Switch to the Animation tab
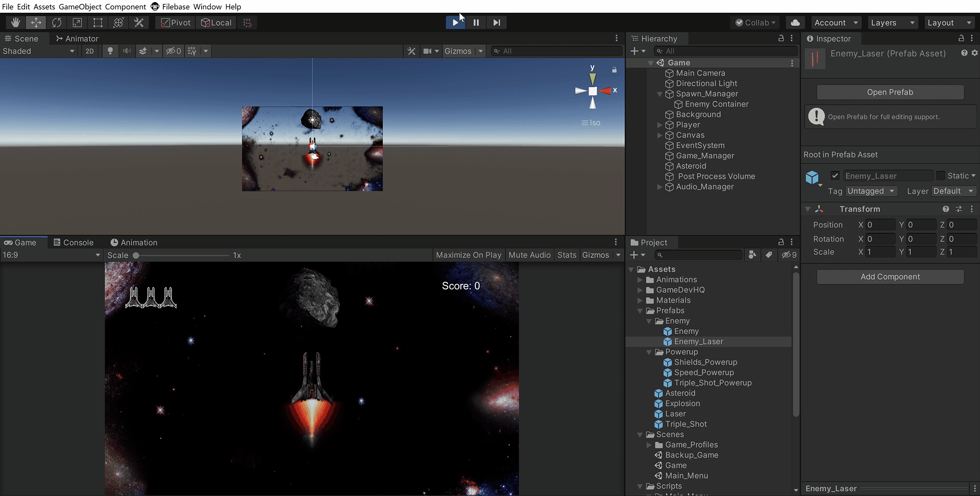This screenshot has height=496, width=980. coord(134,242)
